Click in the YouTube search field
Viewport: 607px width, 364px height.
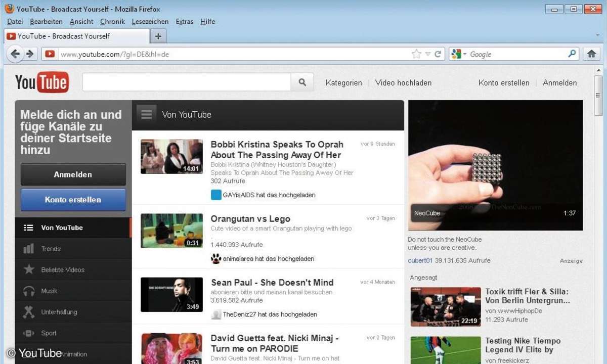[x=186, y=82]
